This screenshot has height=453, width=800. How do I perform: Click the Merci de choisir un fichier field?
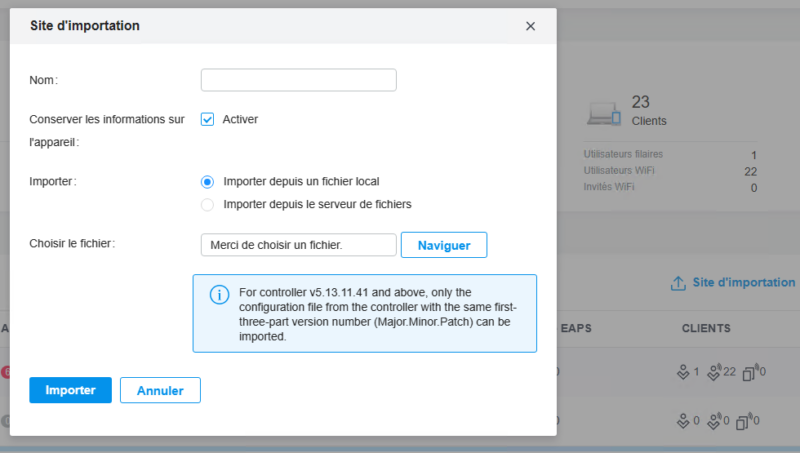click(x=298, y=245)
